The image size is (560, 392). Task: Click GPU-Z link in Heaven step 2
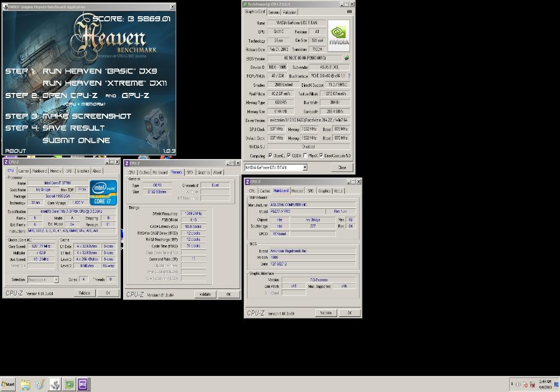[x=136, y=96]
